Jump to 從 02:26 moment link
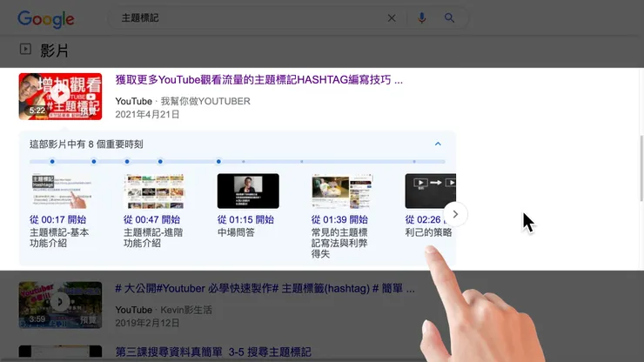644x362 pixels. tap(425, 219)
